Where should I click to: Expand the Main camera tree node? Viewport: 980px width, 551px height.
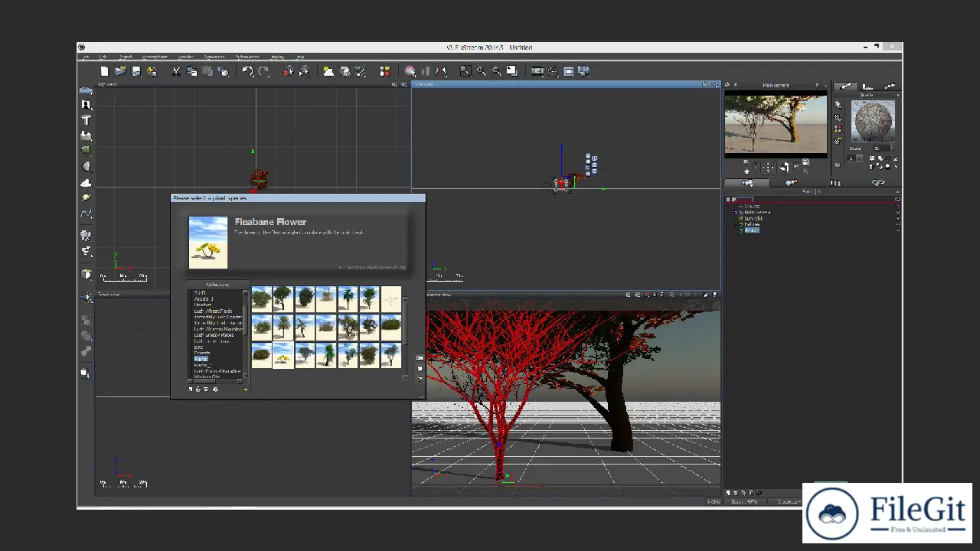(x=735, y=212)
